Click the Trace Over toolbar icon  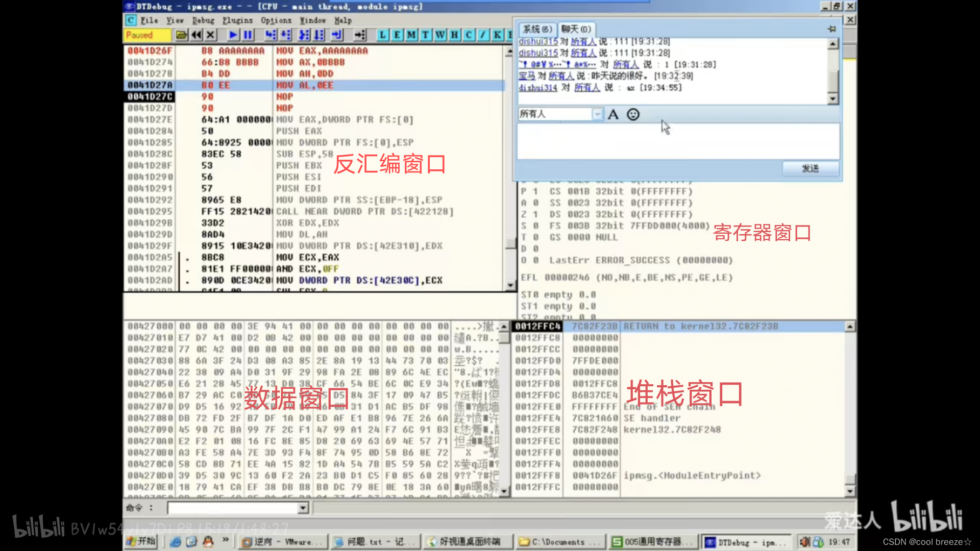pyautogui.click(x=319, y=35)
